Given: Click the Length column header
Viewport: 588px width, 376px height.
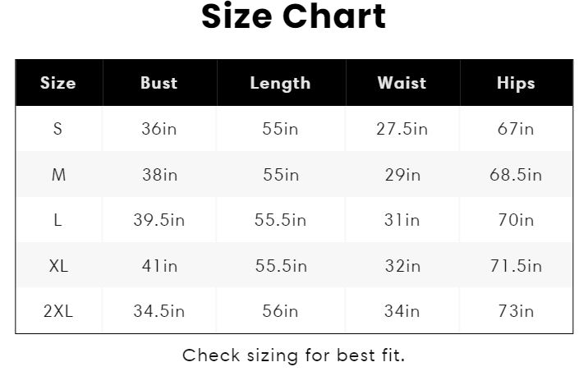Looking at the screenshot, I should (280, 83).
